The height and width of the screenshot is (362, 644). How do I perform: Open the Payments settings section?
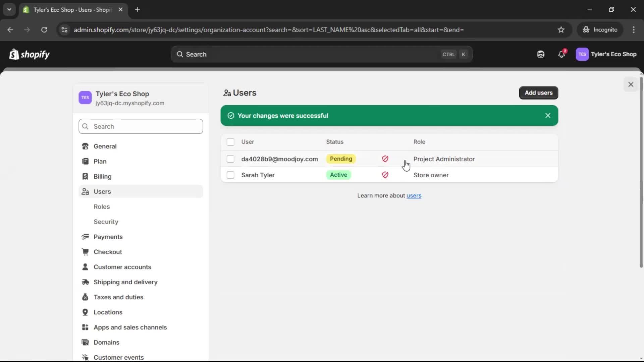tap(108, 237)
